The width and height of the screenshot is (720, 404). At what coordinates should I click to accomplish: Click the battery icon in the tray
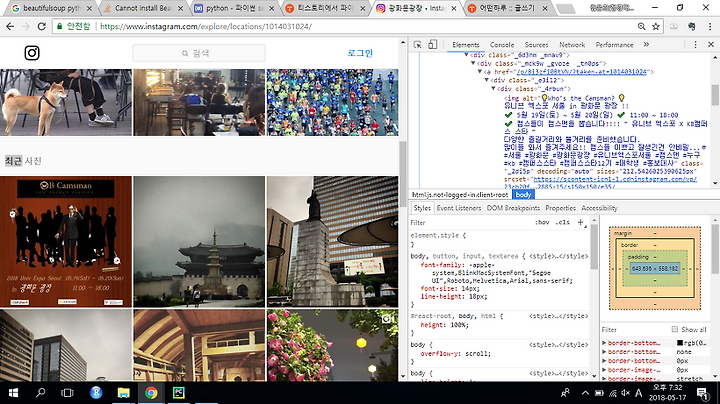pos(599,393)
